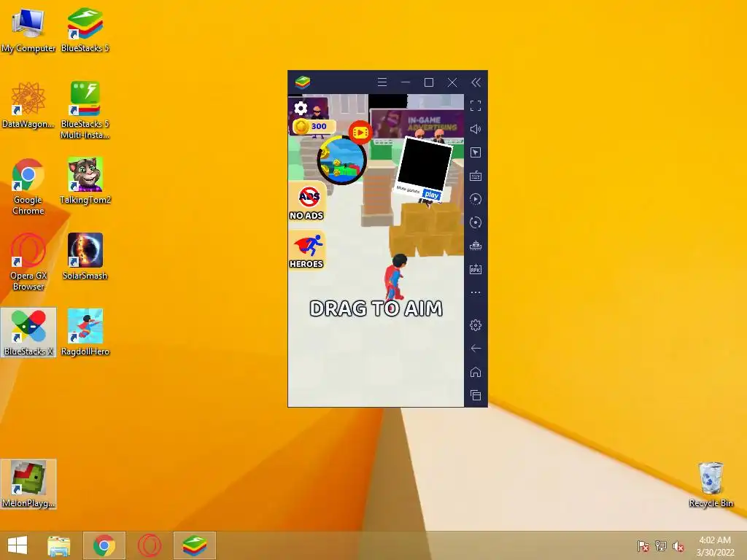Screen dimensions: 747x560
Task: Open the in-game settings gear
Action: 301,109
